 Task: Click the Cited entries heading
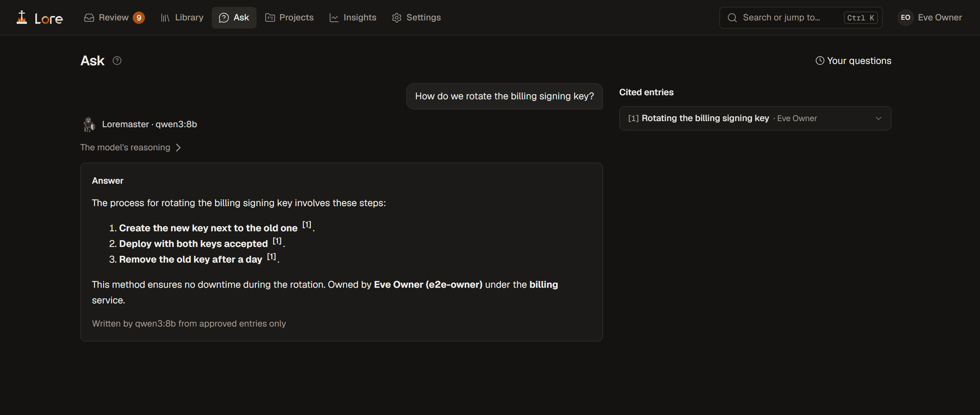tap(646, 92)
